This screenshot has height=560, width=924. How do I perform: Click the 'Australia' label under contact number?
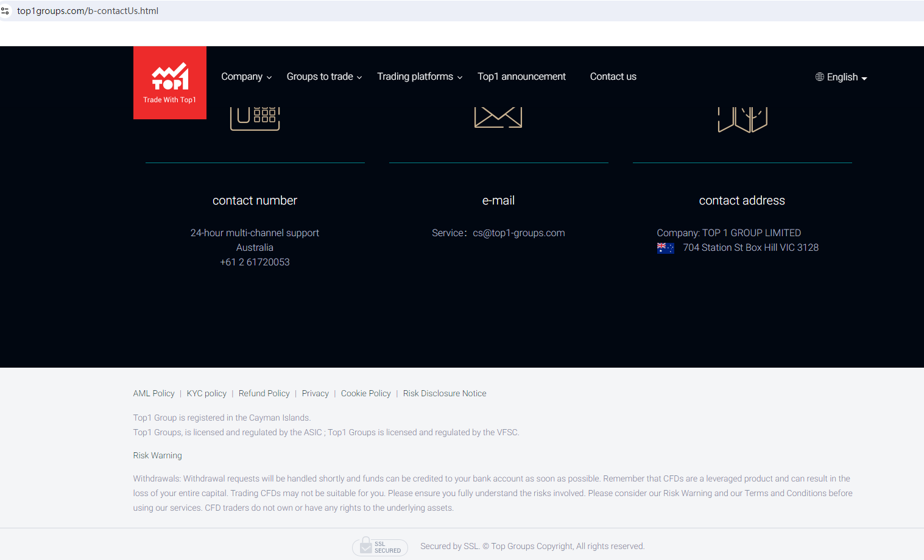tap(255, 248)
